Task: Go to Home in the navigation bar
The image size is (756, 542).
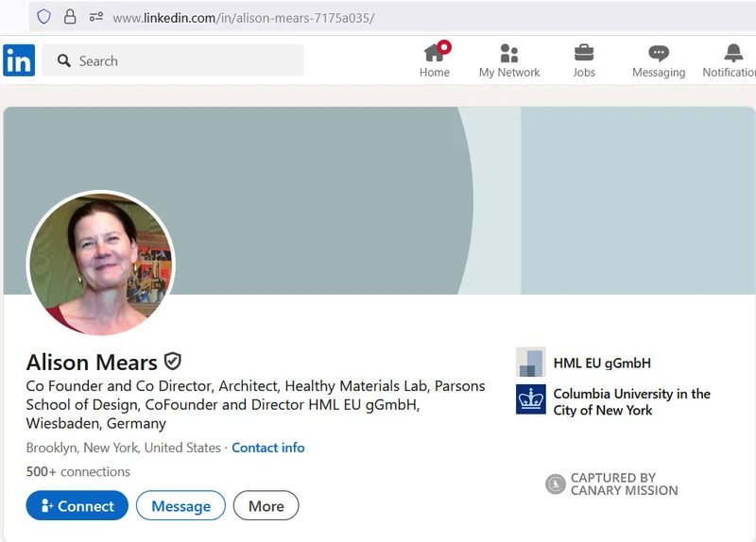Action: click(x=435, y=59)
